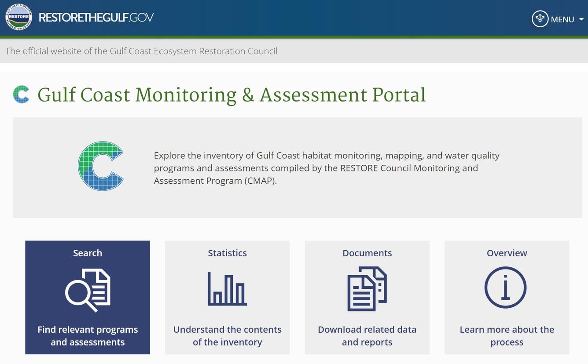The image size is (588, 364).
Task: Click 'Download related data and reports'
Action: 367,335
